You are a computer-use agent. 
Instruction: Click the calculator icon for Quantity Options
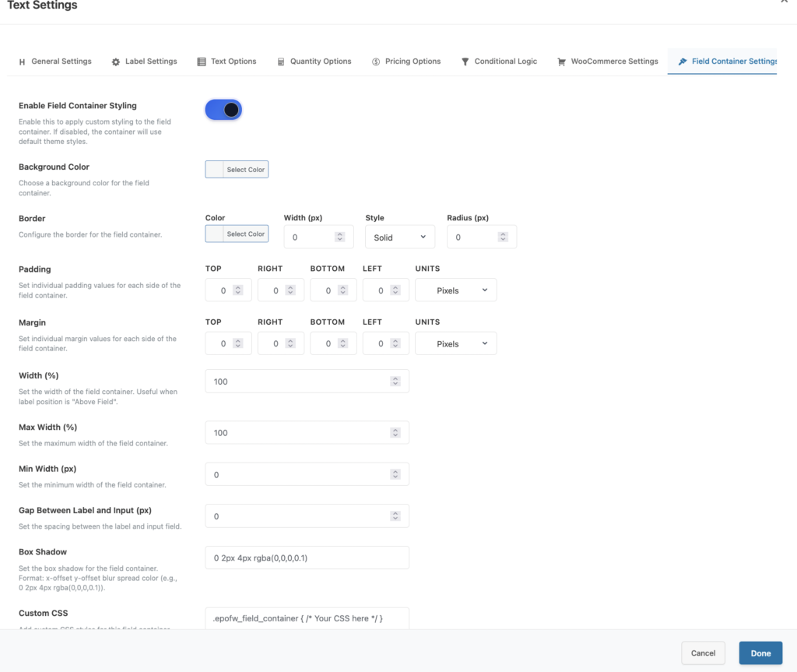[281, 62]
